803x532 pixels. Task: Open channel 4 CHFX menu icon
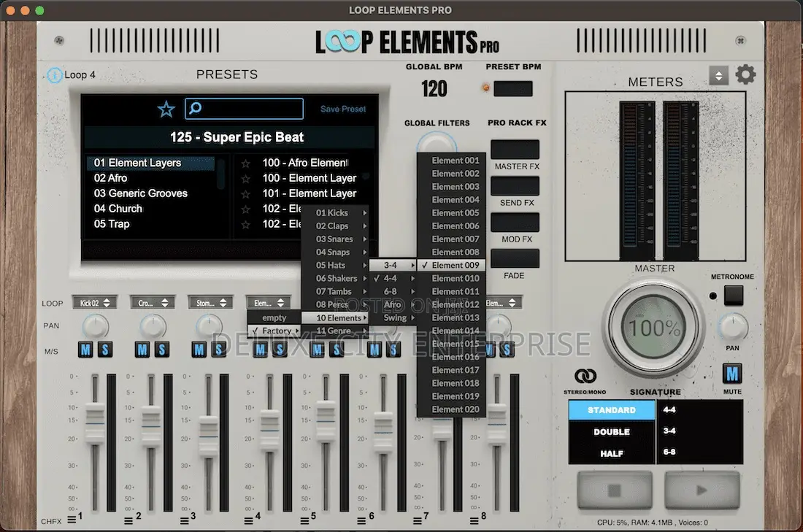coord(248,521)
